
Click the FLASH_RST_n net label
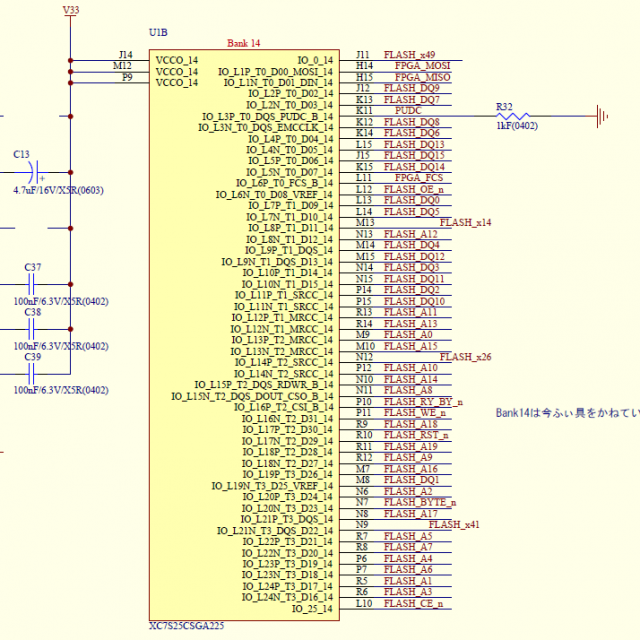[x=415, y=436]
